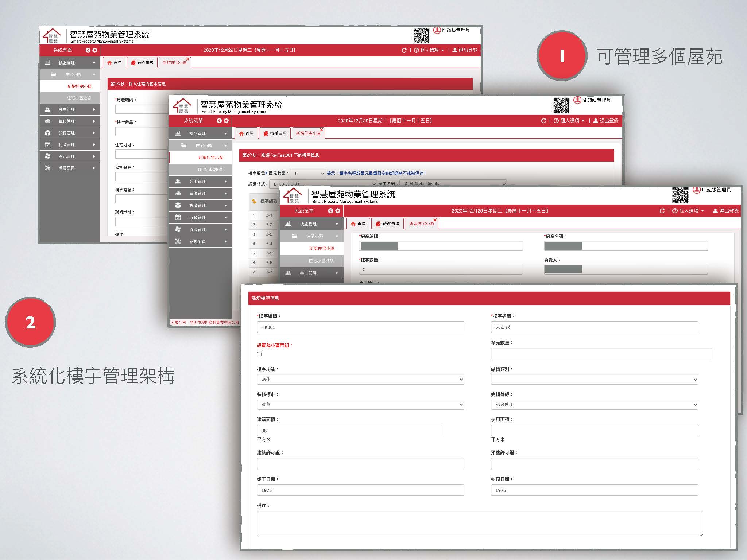Switch to 首頁 tab in the backmost window
The height and width of the screenshot is (560, 747).
pyautogui.click(x=114, y=62)
